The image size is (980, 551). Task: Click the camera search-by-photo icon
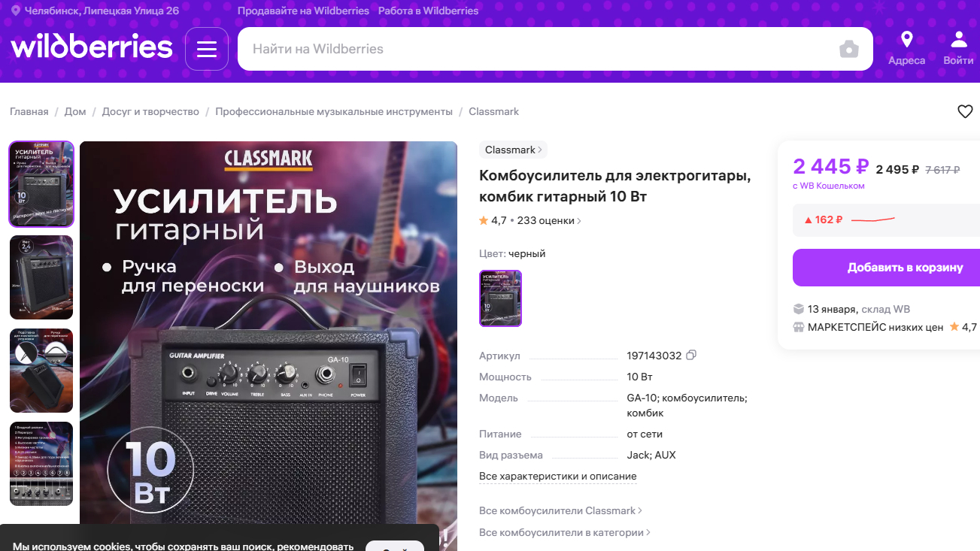[x=849, y=49]
